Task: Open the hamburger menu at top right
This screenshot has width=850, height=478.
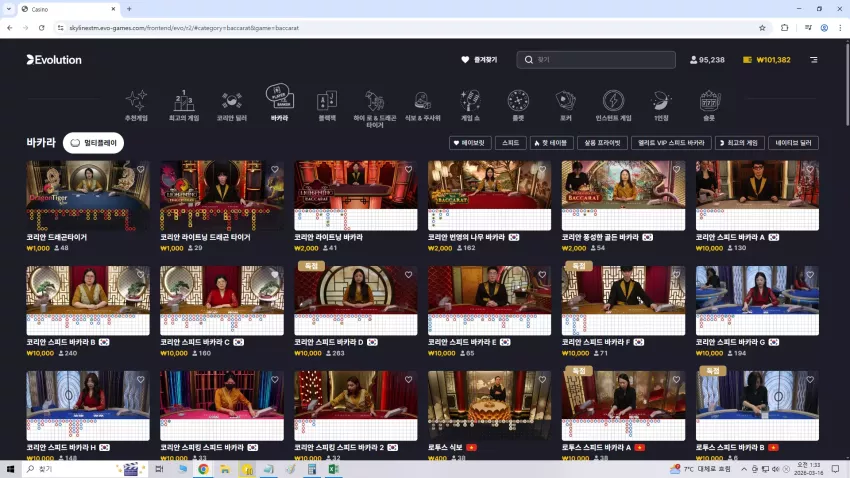Action: pyautogui.click(x=814, y=60)
